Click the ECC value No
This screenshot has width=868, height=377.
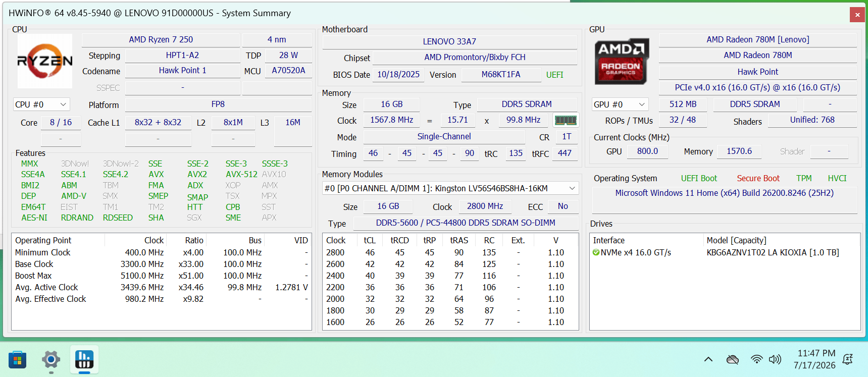tap(563, 206)
